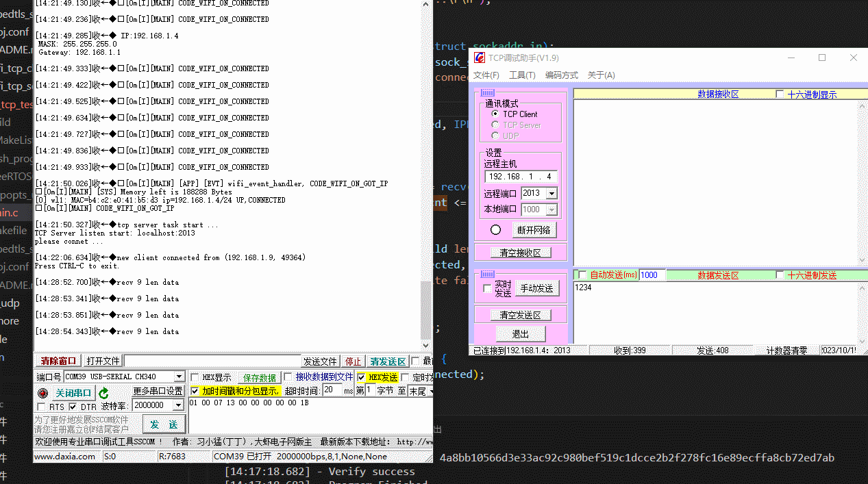Open the 末尾 byte range dropdown

(x=431, y=391)
